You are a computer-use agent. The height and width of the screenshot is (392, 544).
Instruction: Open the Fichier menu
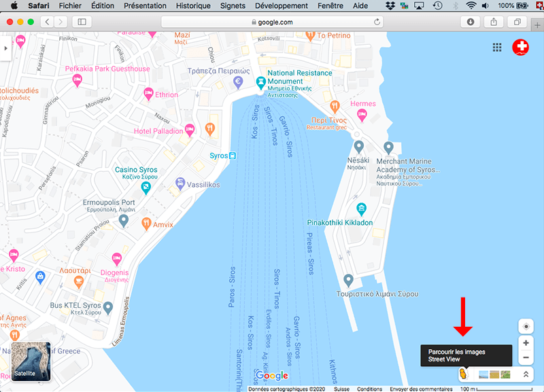[70, 5]
